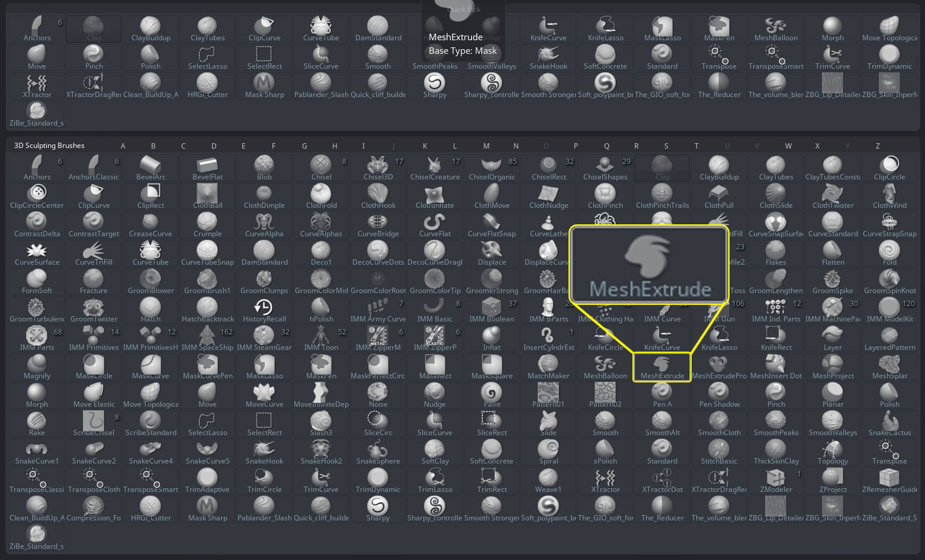Select the CreaseCurve brush

click(150, 226)
